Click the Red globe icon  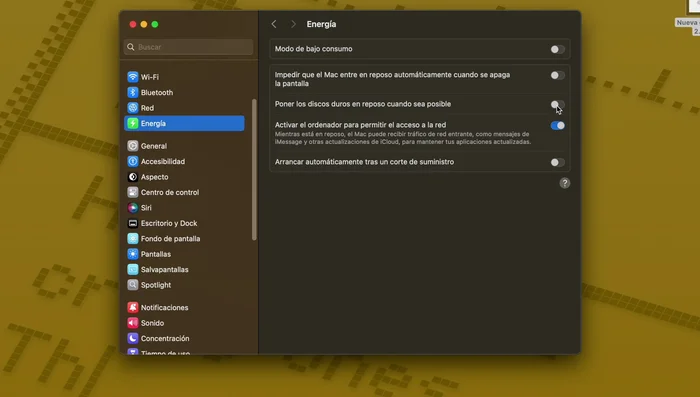[133, 108]
